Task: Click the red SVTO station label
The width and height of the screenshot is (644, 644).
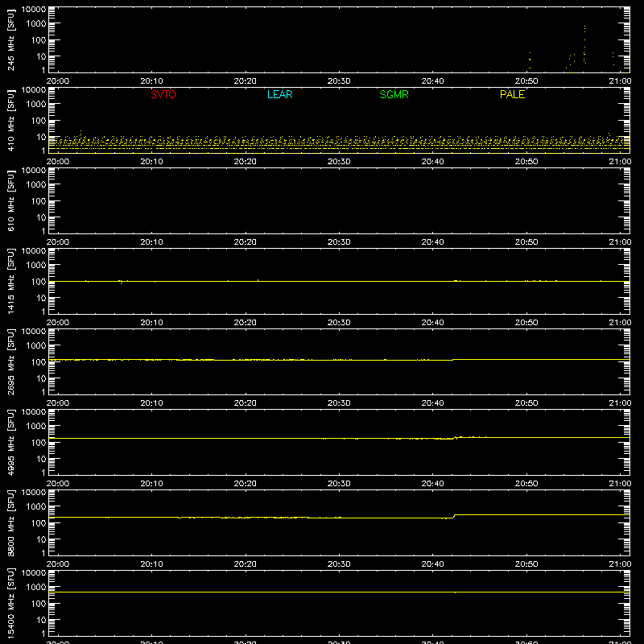Action: (x=163, y=94)
